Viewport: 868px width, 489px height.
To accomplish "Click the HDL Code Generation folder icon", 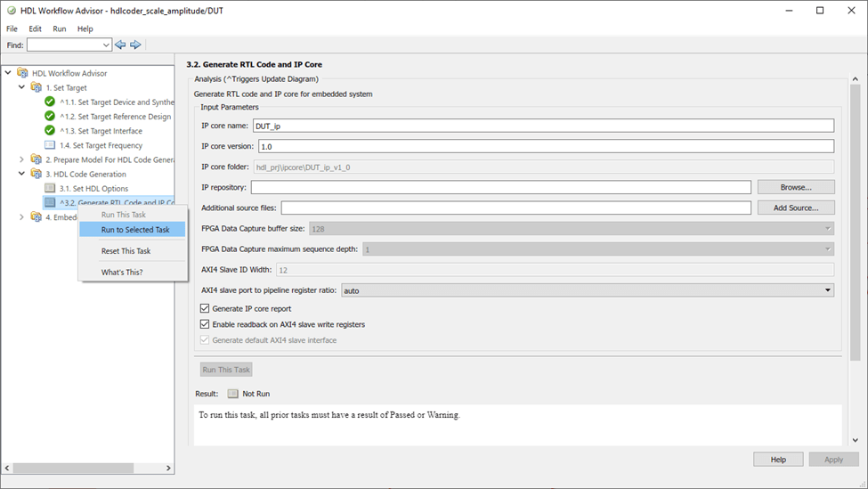I will (37, 174).
